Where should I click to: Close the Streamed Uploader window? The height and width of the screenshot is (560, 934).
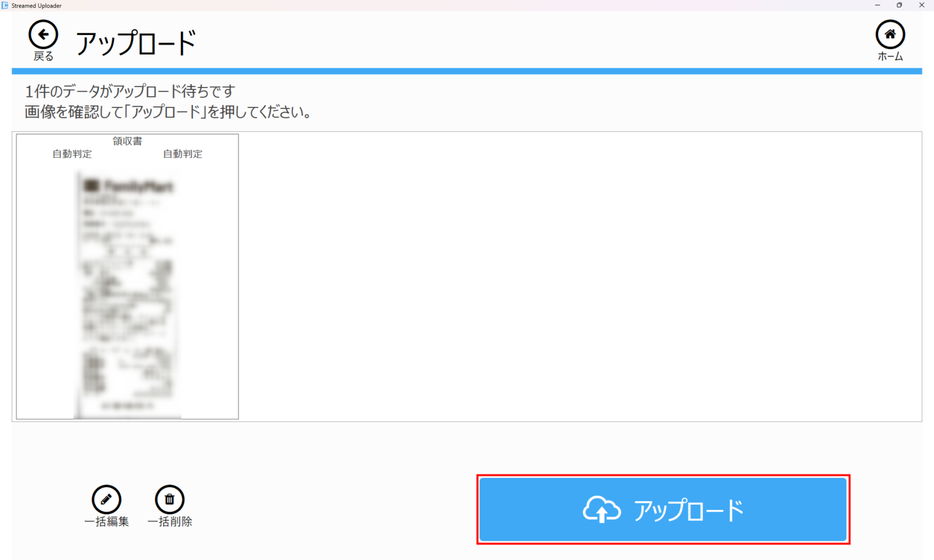pyautogui.click(x=922, y=5)
